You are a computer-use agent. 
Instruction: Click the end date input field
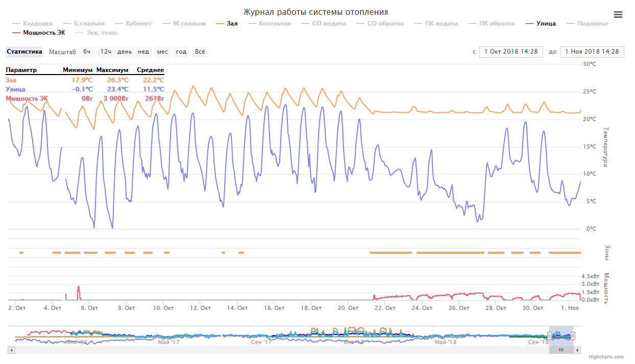(x=592, y=52)
